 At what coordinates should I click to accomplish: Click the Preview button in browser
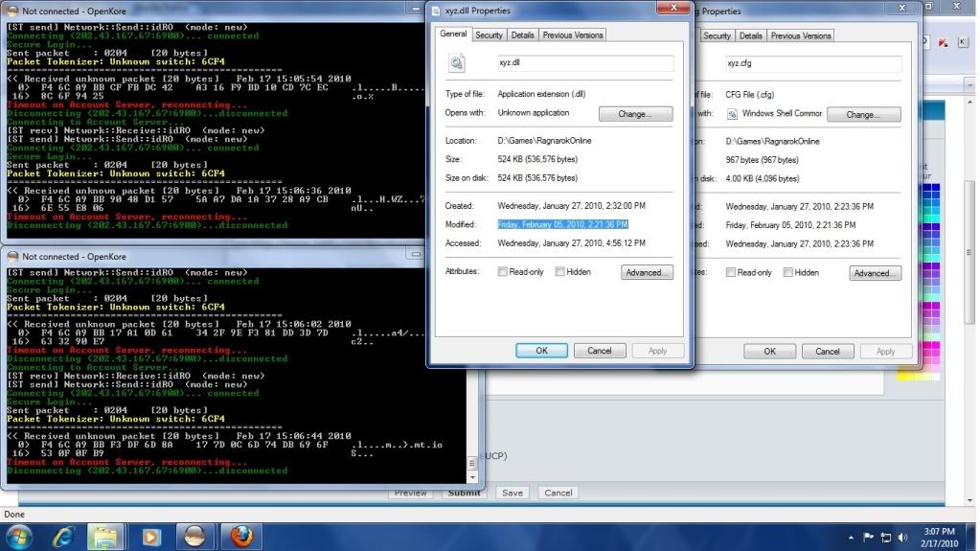point(411,493)
